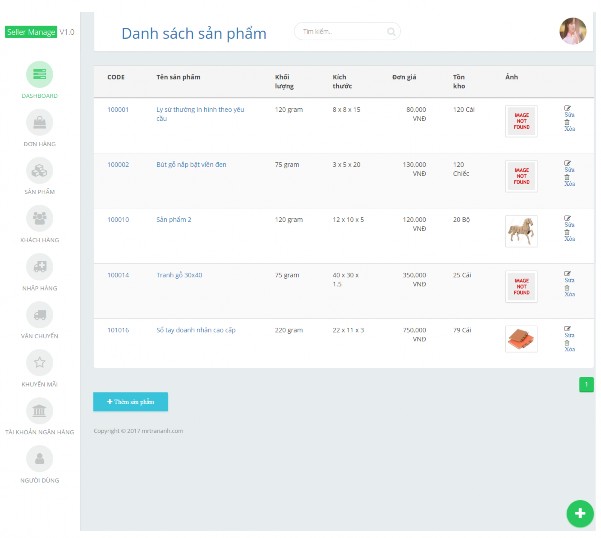Go to Sản phẩm products icon
The height and width of the screenshot is (538, 601).
click(x=39, y=170)
